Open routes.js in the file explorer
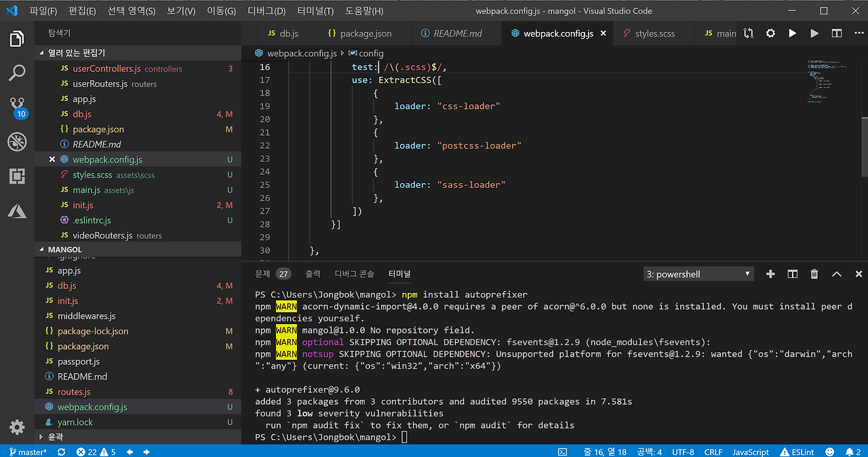 74,392
